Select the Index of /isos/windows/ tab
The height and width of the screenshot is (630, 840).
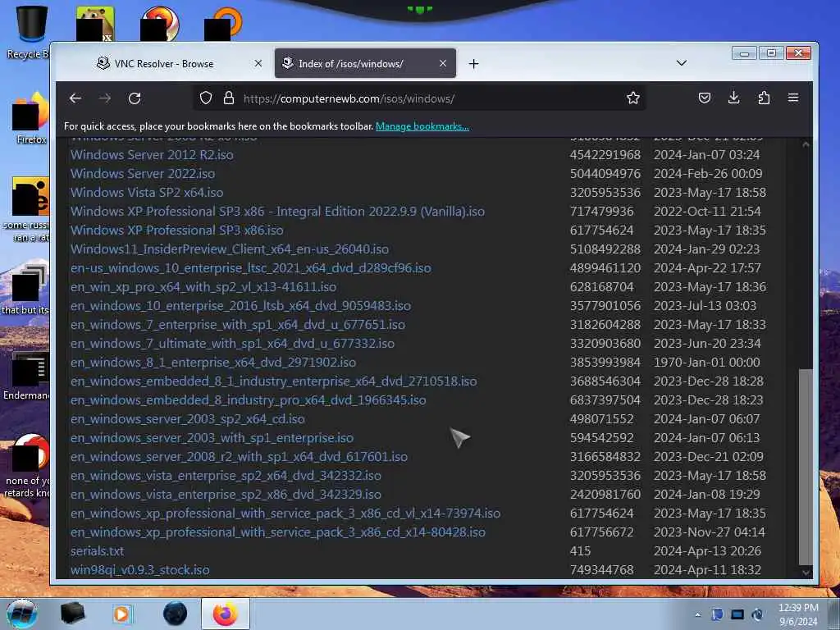click(x=365, y=64)
